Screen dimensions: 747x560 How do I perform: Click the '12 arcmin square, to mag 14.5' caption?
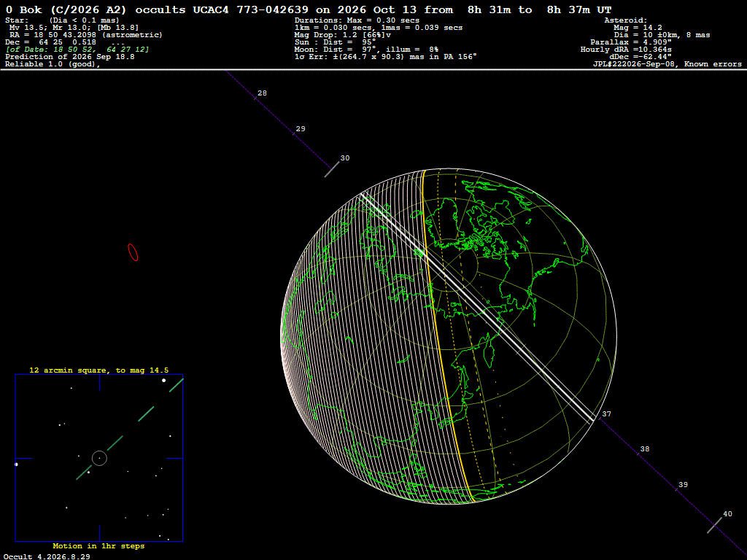tap(99, 370)
